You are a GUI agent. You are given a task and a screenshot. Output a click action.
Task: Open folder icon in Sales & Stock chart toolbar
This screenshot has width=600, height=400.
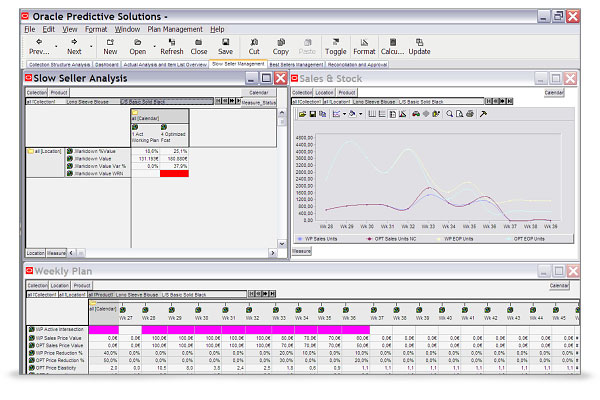pyautogui.click(x=302, y=114)
